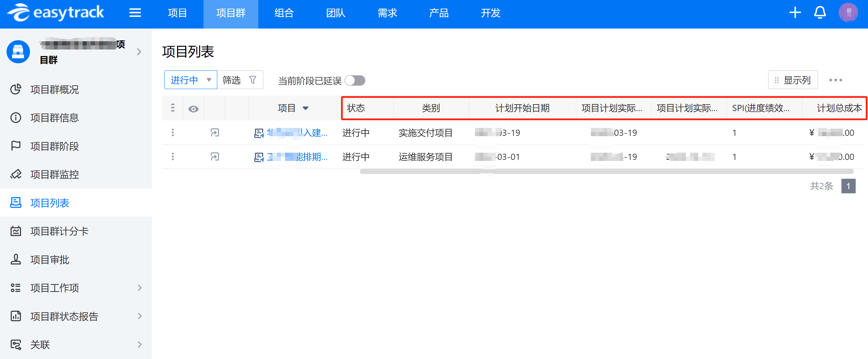Click project icon beside 能排期... link
The image size is (868, 359).
point(259,157)
